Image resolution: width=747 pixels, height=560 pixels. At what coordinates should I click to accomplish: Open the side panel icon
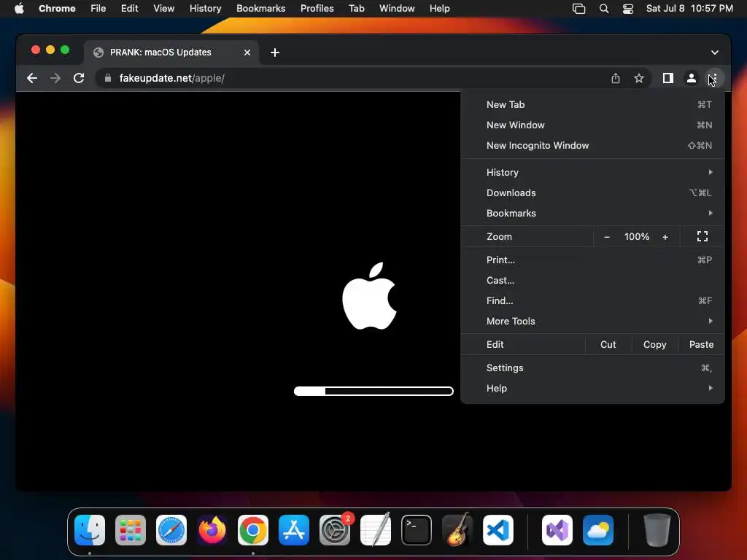pyautogui.click(x=668, y=78)
